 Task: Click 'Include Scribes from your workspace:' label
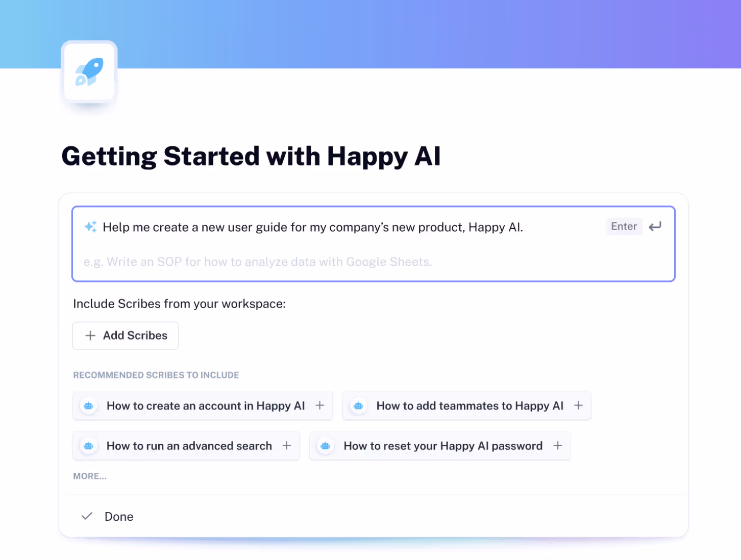(x=180, y=304)
